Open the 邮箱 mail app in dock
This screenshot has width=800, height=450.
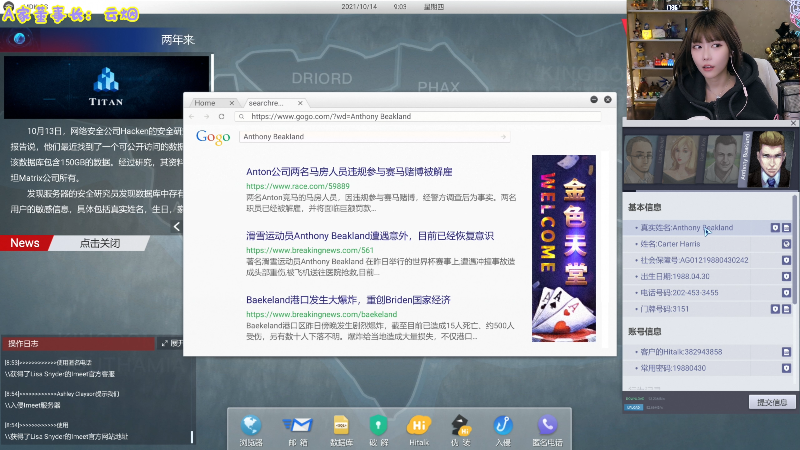[297, 431]
